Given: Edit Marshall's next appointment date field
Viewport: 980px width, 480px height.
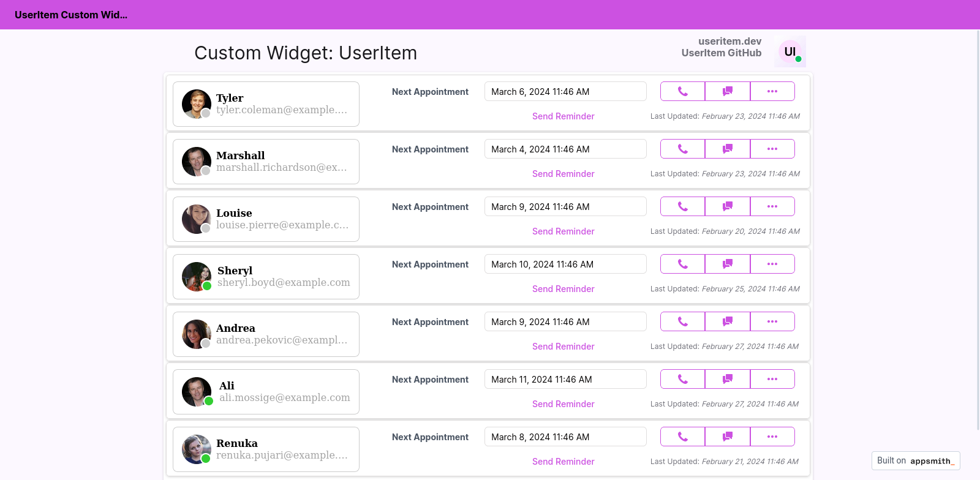Looking at the screenshot, I should 565,149.
